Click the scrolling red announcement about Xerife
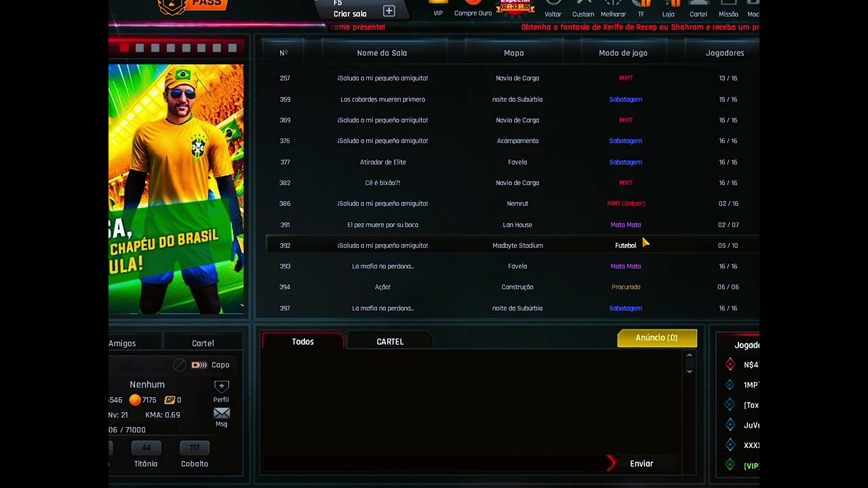Viewport: 868px width, 488px height. point(639,27)
